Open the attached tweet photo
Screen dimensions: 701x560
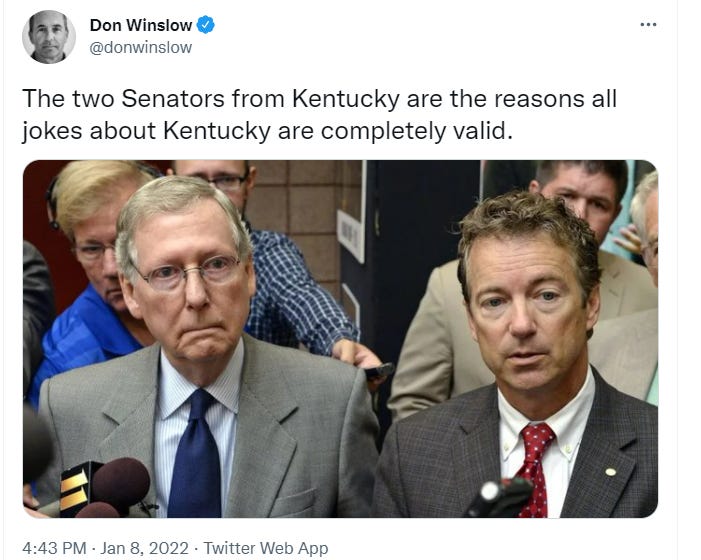pos(340,339)
